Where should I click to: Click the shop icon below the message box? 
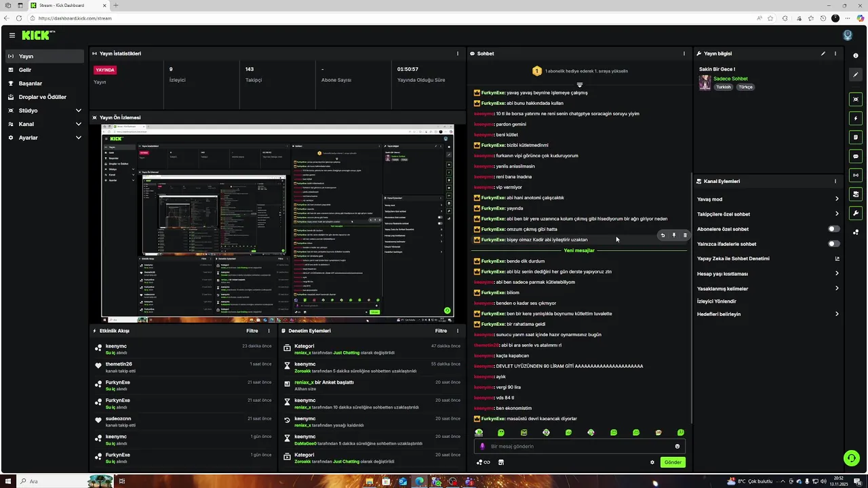(501, 462)
